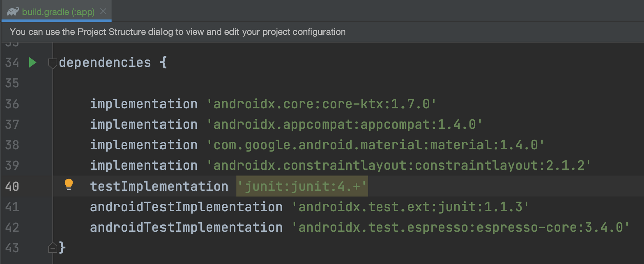Click the opening brace after dependencies
Image resolution: width=644 pixels, height=264 pixels.
tap(163, 63)
